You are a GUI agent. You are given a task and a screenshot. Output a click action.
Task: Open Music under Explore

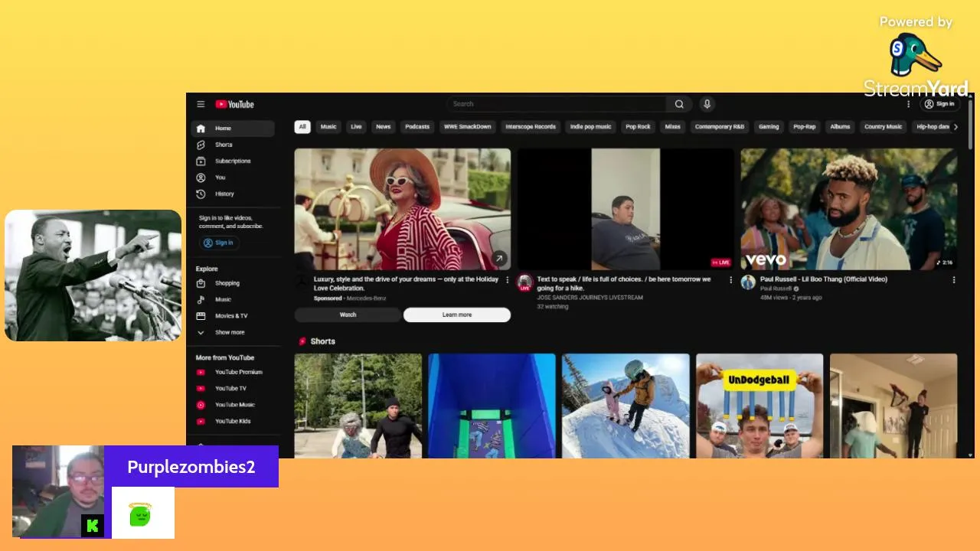pos(233,299)
